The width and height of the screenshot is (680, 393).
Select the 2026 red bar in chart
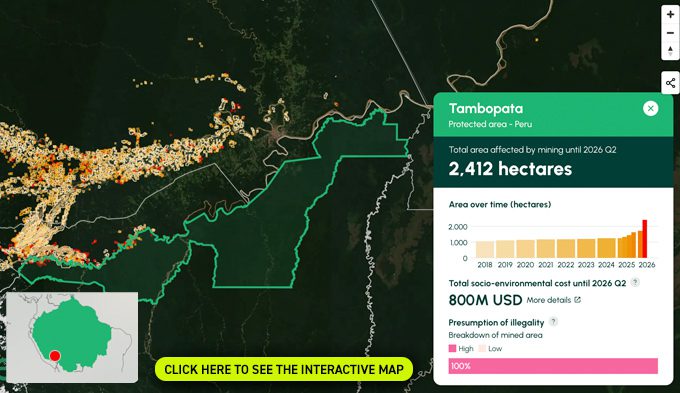tap(644, 239)
